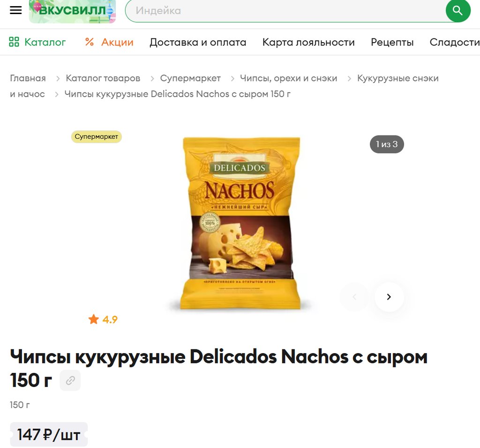
Task: Click the VkusVill logo
Action: coord(72,11)
